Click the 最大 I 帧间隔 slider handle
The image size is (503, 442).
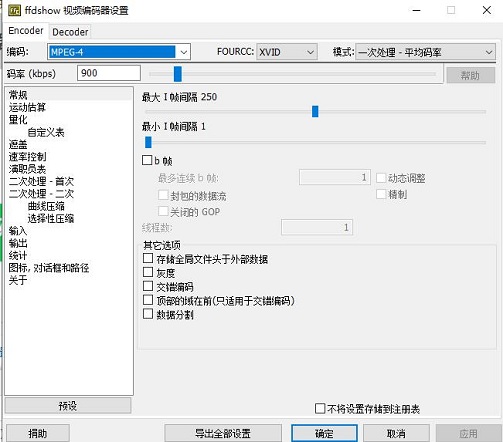click(315, 111)
